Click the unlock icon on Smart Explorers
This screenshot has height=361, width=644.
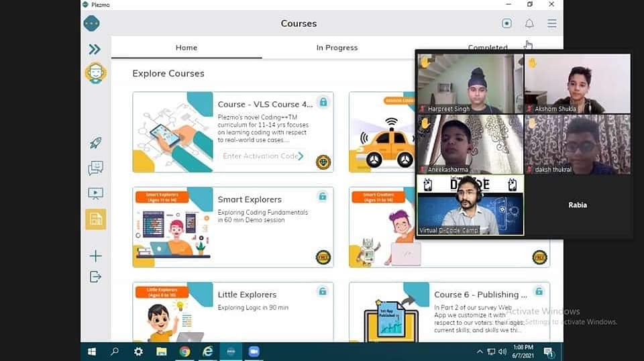(323, 197)
